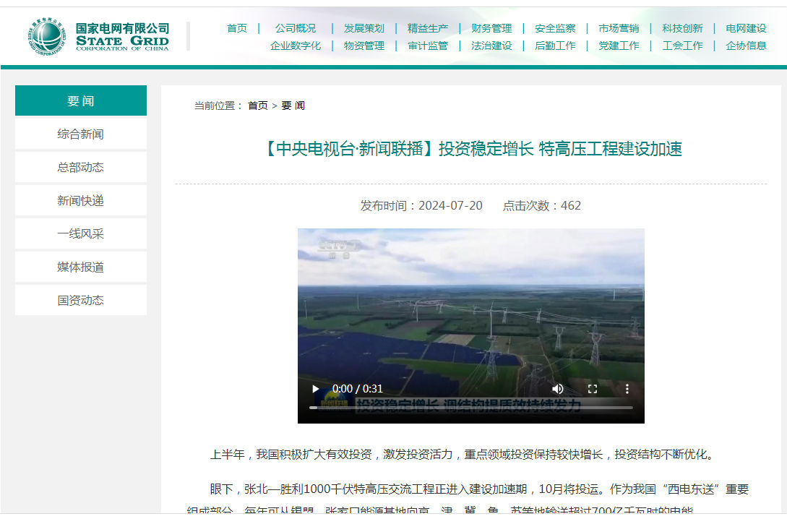Image resolution: width=787 pixels, height=532 pixels.
Task: Open 精益生产 navigation item
Action: pos(428,28)
